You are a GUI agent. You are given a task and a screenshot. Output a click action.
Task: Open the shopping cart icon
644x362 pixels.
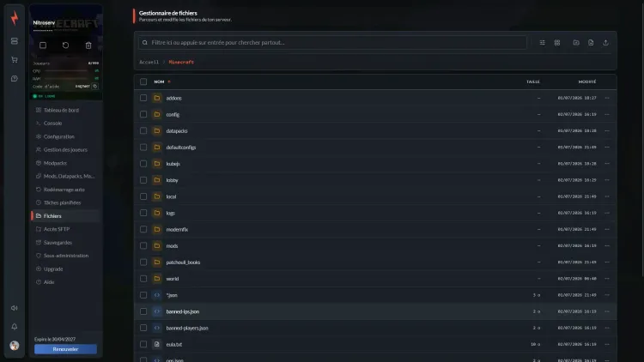pyautogui.click(x=15, y=60)
